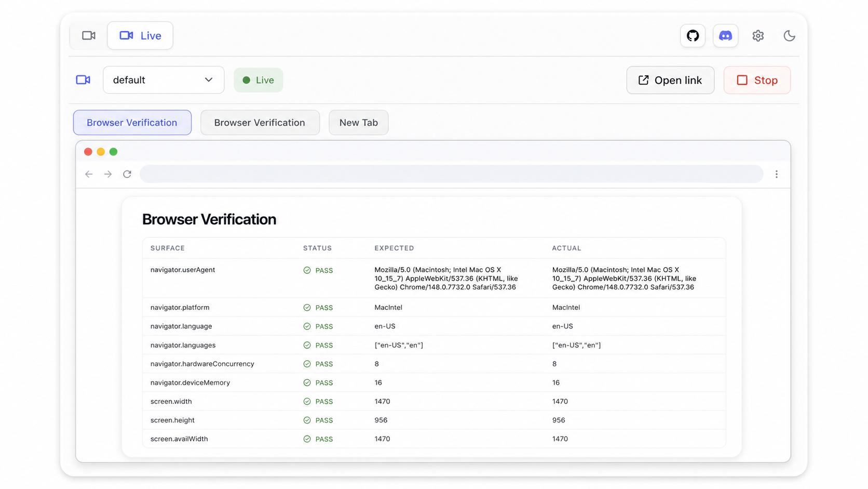Click the actual user agent string
The height and width of the screenshot is (489, 868).
click(624, 279)
